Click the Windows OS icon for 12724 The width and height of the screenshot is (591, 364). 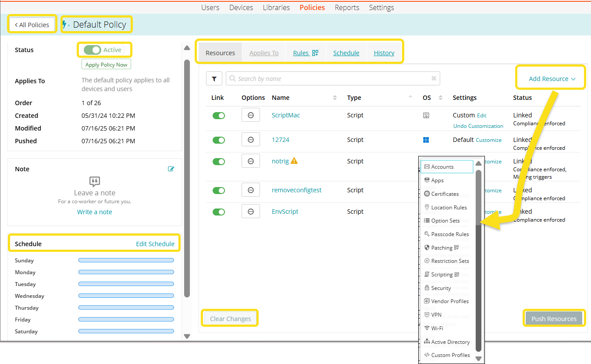(426, 140)
